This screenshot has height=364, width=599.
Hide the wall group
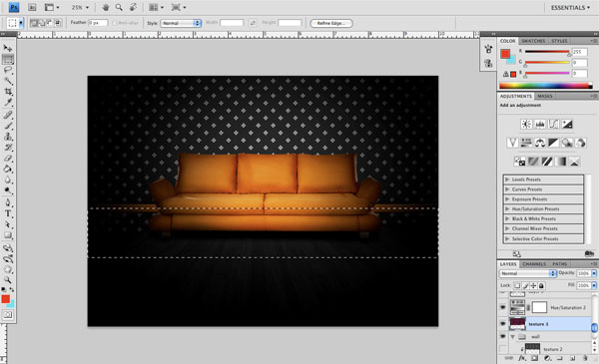[503, 336]
